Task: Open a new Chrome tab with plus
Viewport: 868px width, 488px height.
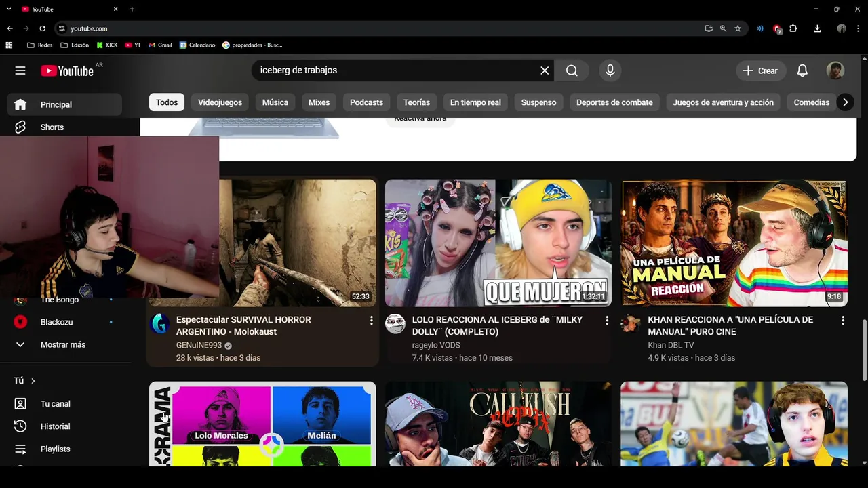Action: pyautogui.click(x=132, y=9)
